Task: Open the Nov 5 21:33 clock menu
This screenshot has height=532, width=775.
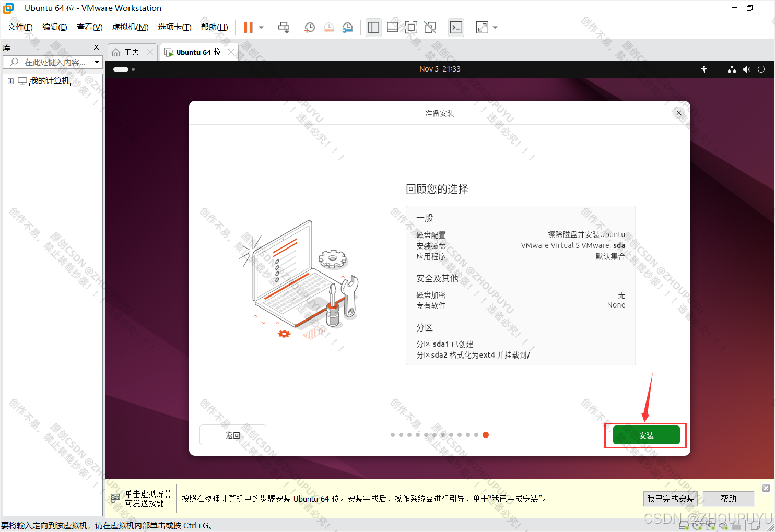Action: pyautogui.click(x=440, y=69)
